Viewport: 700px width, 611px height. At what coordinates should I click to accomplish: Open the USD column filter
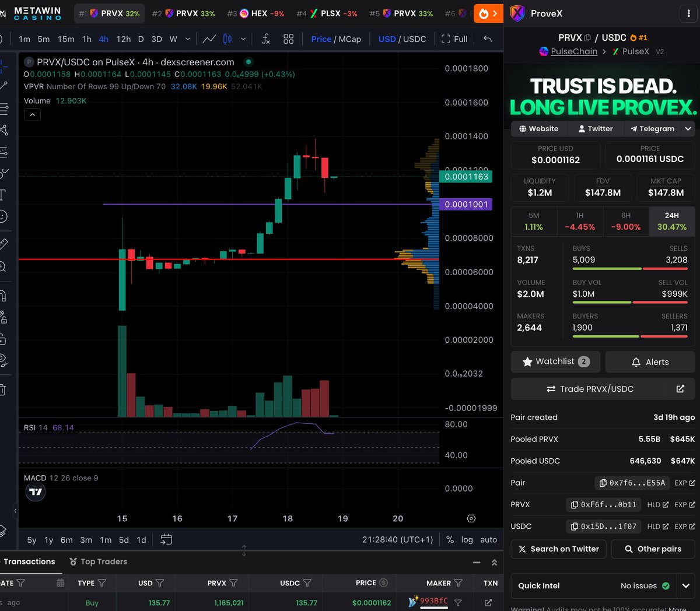coord(160,583)
